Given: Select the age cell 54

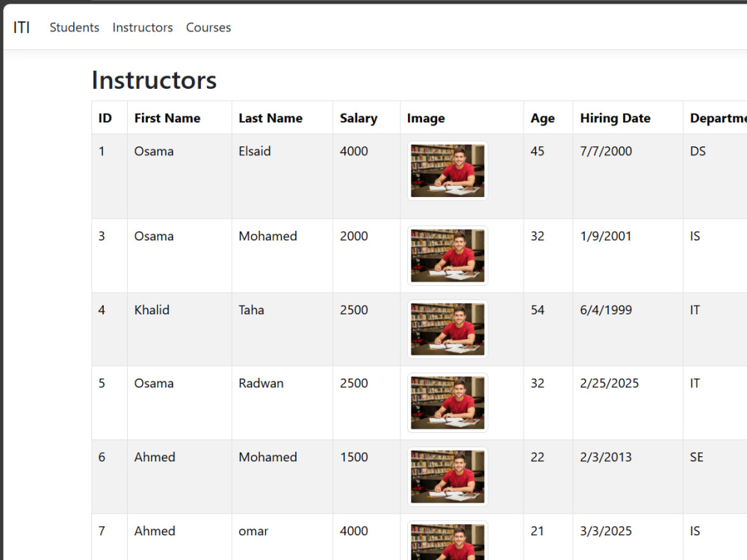Looking at the screenshot, I should [x=537, y=310].
